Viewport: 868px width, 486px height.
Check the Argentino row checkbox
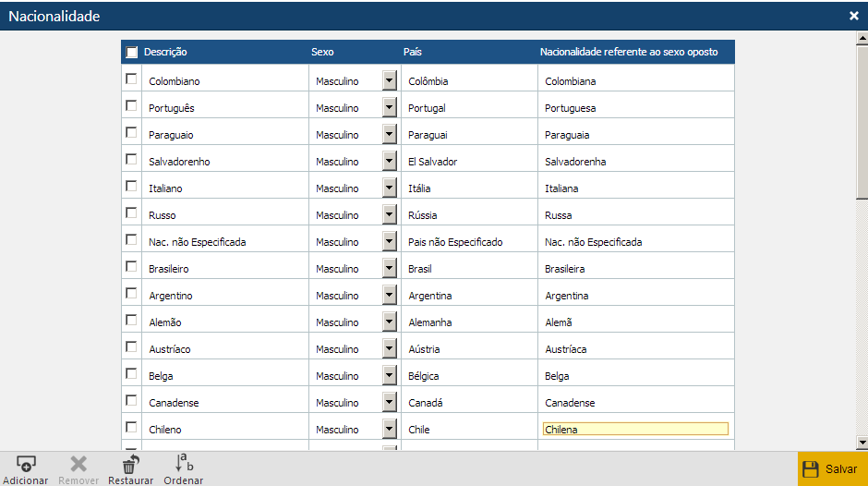[x=131, y=293]
